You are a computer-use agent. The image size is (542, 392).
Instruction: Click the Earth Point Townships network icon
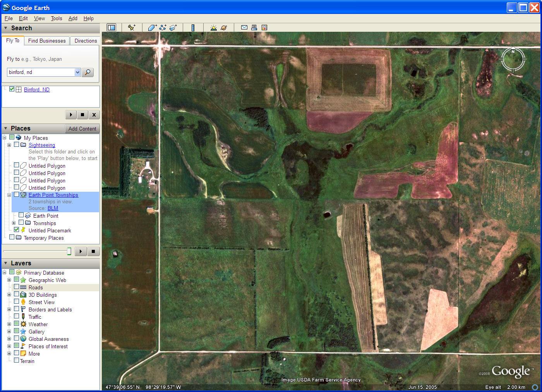[23, 195]
